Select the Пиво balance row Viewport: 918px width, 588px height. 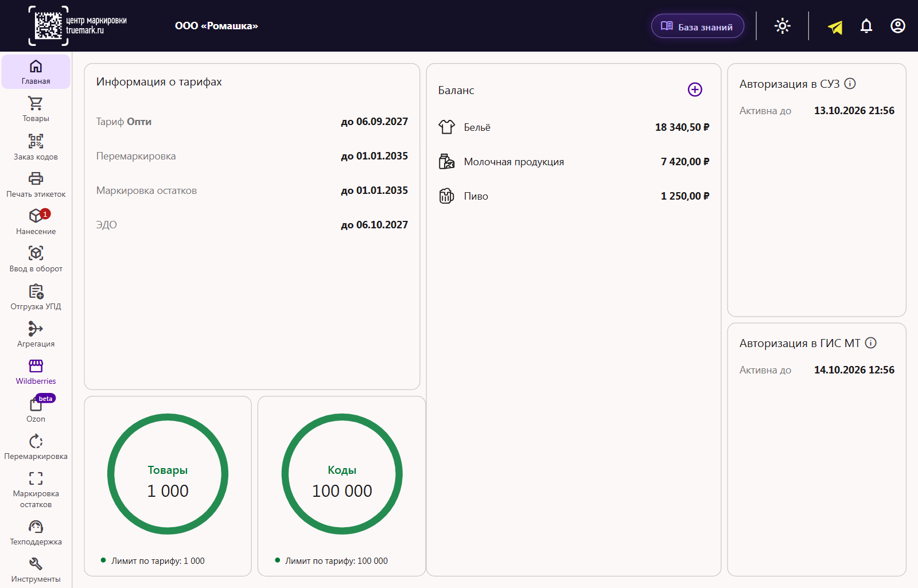(574, 196)
